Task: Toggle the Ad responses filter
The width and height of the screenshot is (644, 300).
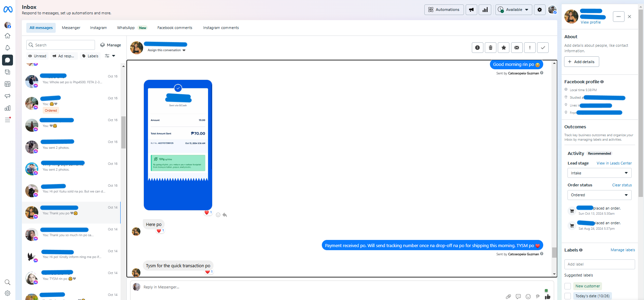Action: (x=64, y=56)
